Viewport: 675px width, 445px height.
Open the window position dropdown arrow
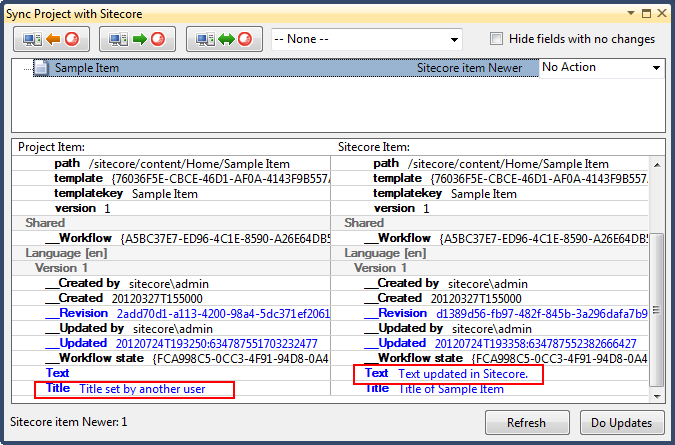[x=631, y=13]
